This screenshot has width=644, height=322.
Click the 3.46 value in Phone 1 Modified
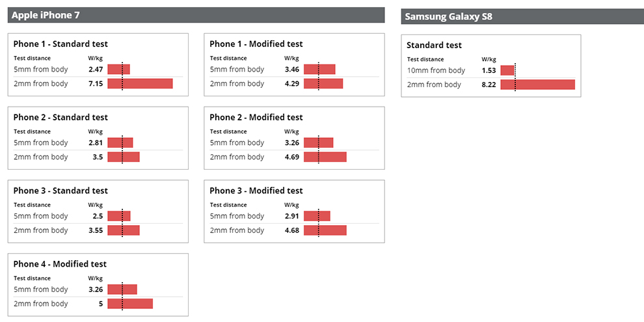pos(291,70)
